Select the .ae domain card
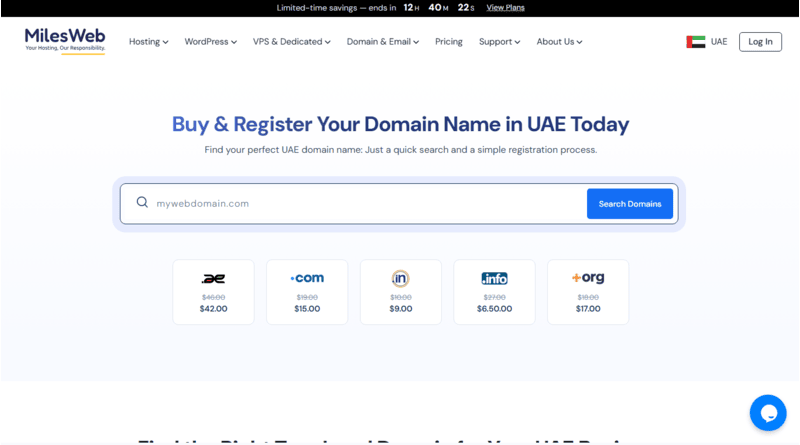 [213, 292]
